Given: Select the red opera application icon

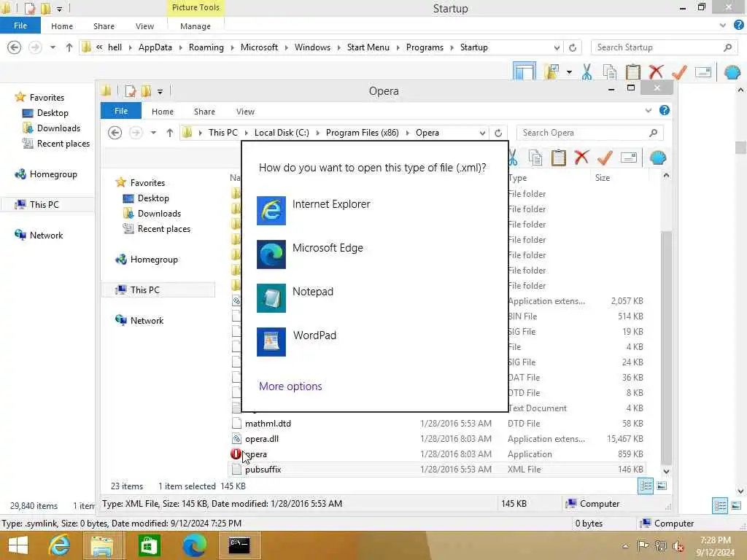Looking at the screenshot, I should [x=236, y=454].
